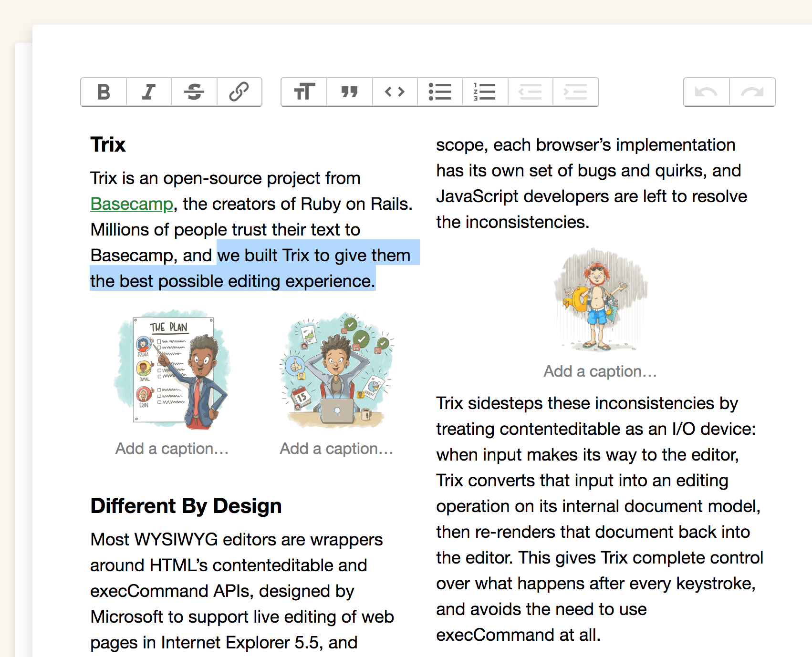Increase the indent level
Viewport: 812px width, 657px height.
pos(575,92)
